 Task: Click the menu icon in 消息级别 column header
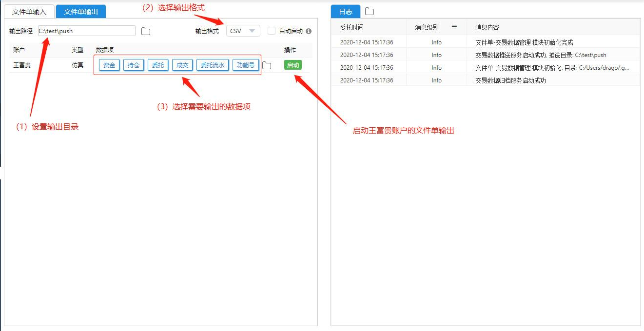click(454, 27)
